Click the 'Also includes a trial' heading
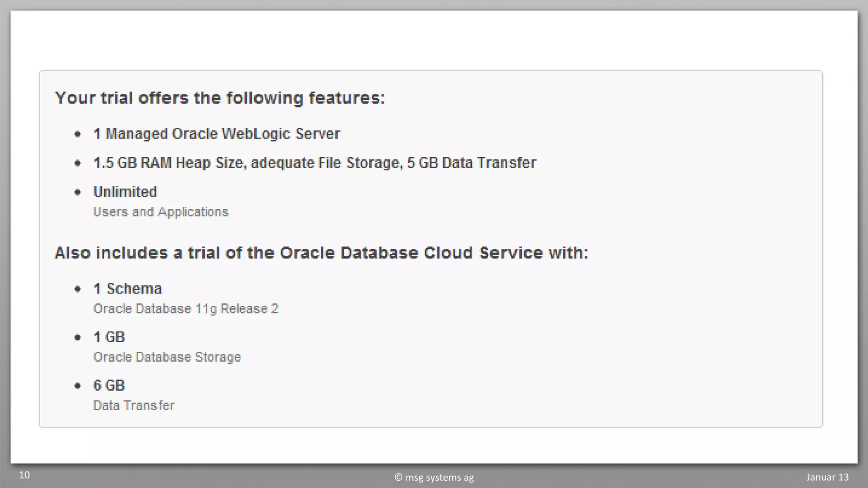 pos(321,253)
